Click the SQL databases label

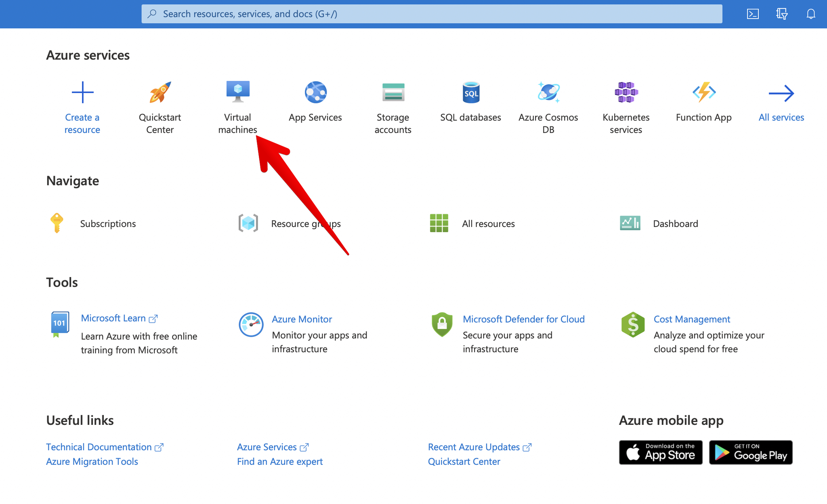[x=471, y=118]
